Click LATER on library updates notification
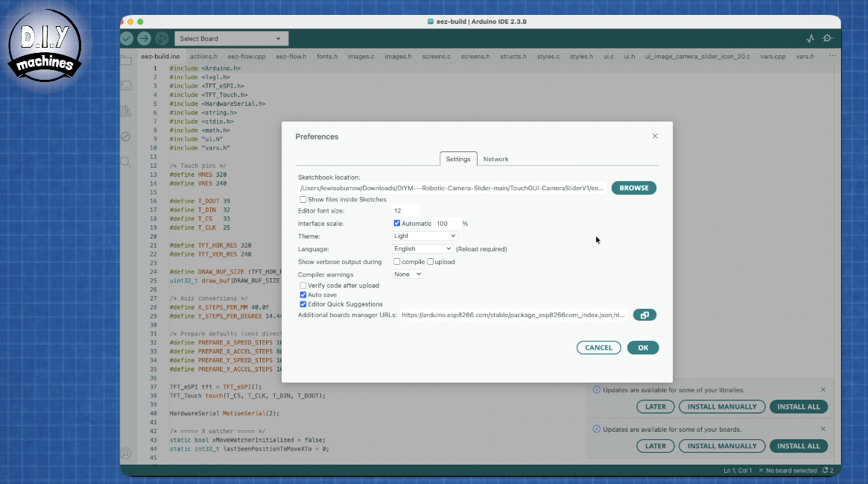 coord(656,406)
